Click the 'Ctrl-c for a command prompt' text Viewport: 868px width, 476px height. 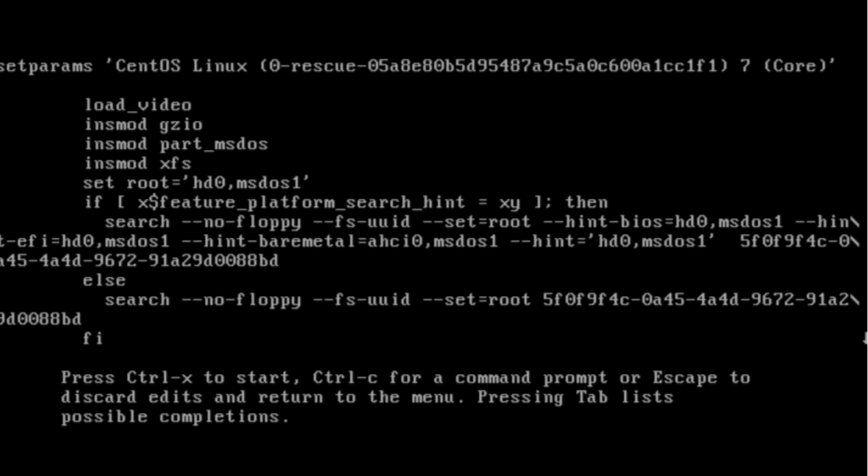pyautogui.click(x=460, y=378)
